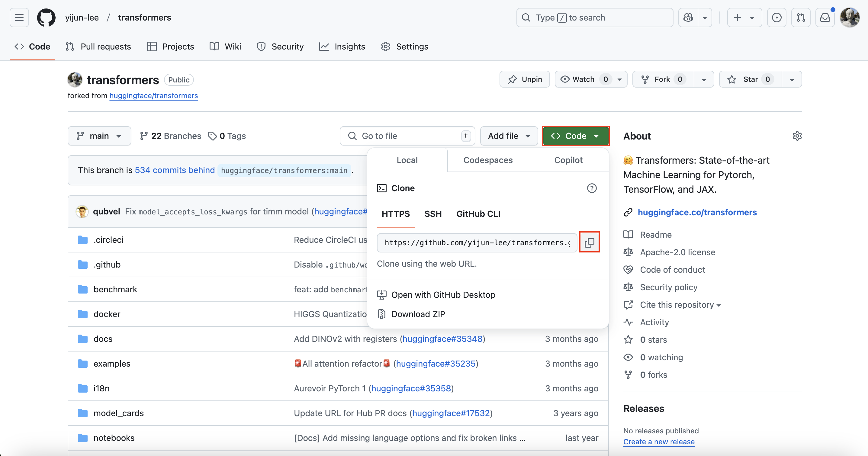This screenshot has width=868, height=456.
Task: Open the examples folder
Action: (112, 364)
